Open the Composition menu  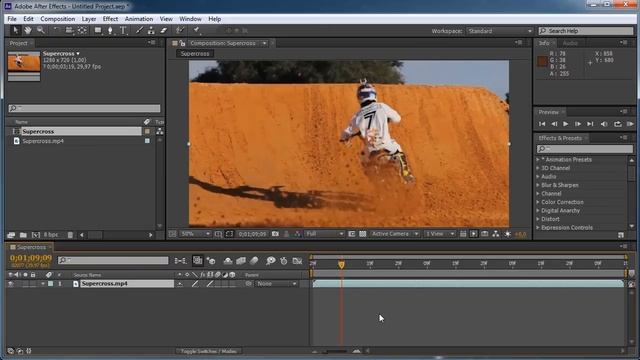[58, 19]
